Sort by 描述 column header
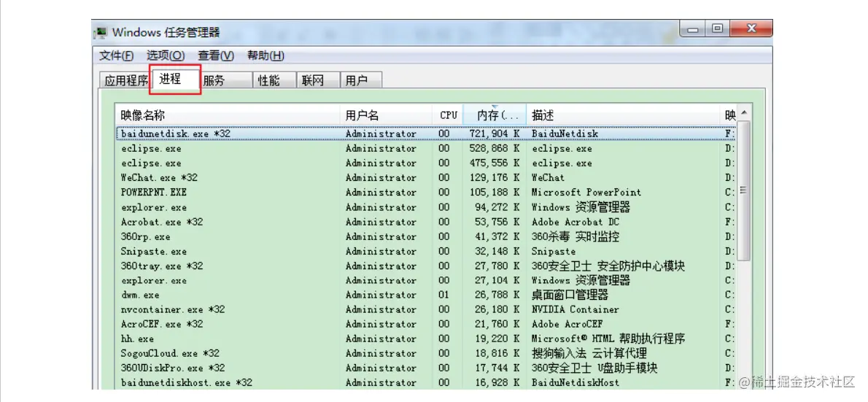 [623, 115]
